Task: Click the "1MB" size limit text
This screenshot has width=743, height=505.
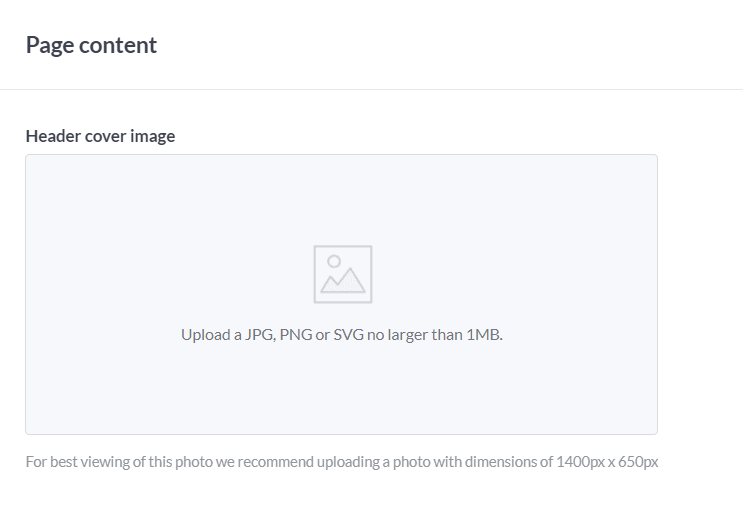Action: click(484, 335)
